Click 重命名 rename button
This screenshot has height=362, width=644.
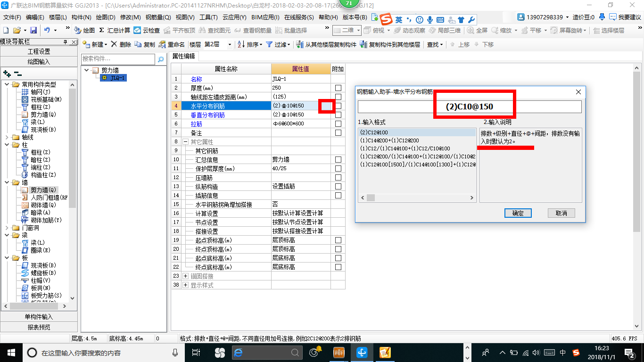(172, 44)
